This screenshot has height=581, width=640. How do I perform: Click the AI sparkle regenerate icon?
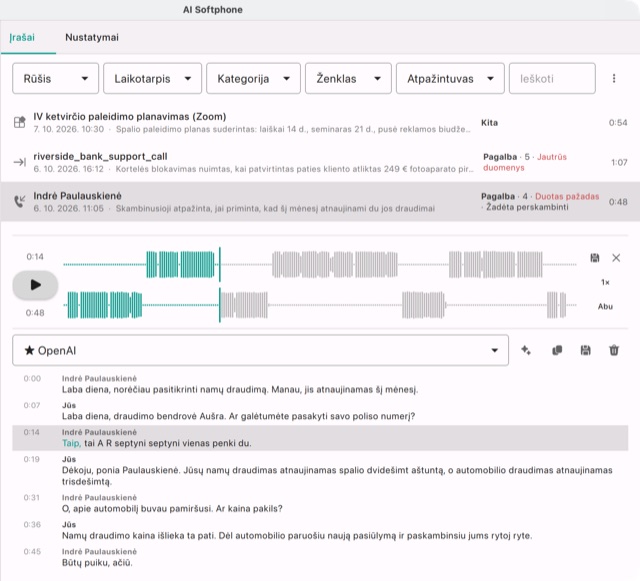(x=526, y=350)
